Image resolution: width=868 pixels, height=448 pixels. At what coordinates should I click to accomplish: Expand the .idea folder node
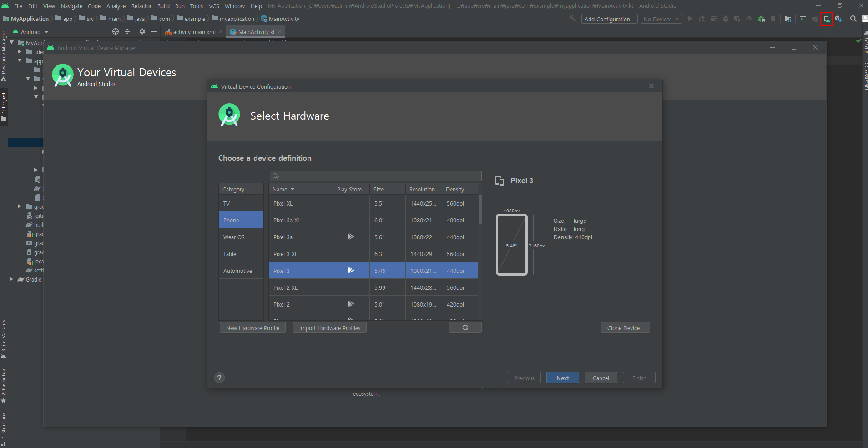click(20, 52)
